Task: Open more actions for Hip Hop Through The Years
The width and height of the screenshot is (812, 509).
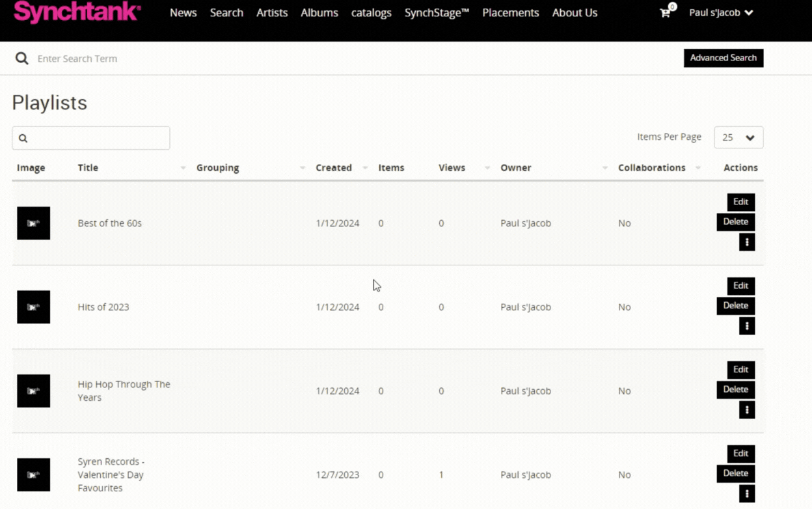Action: (746, 410)
